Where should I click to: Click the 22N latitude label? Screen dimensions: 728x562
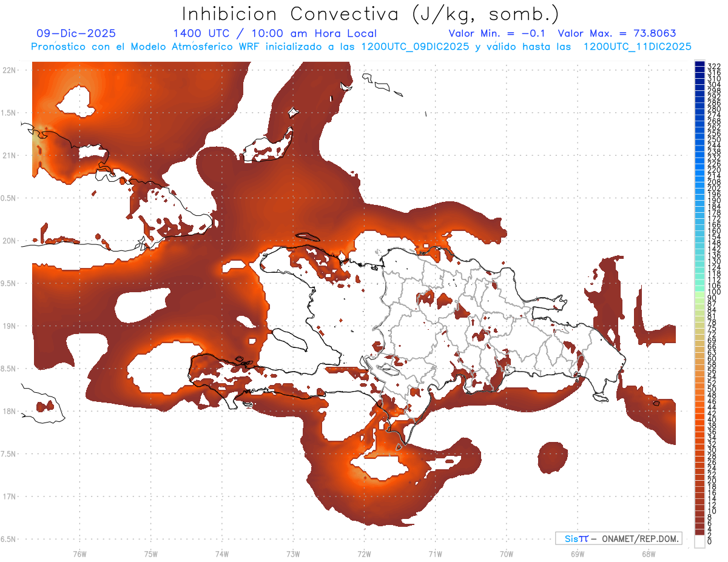[8, 70]
